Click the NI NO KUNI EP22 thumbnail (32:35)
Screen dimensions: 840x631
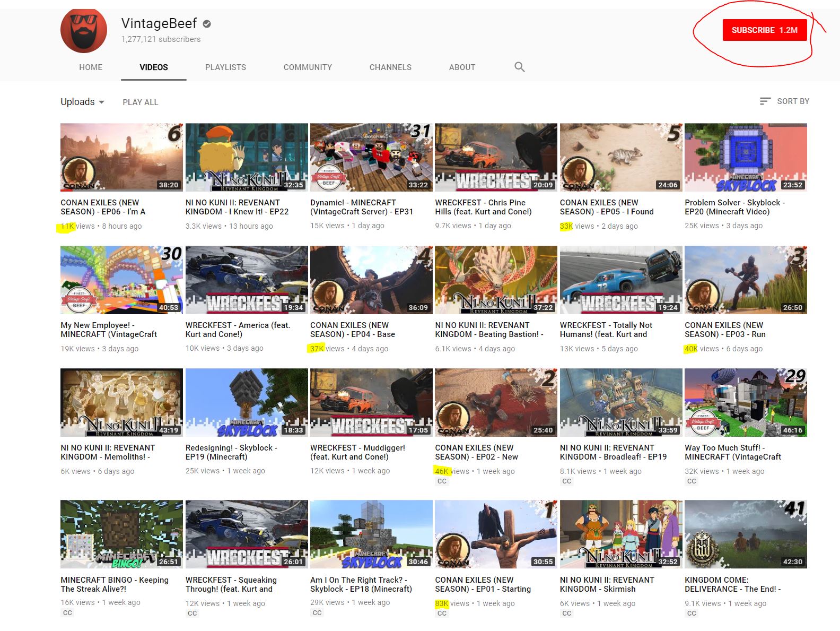click(247, 158)
